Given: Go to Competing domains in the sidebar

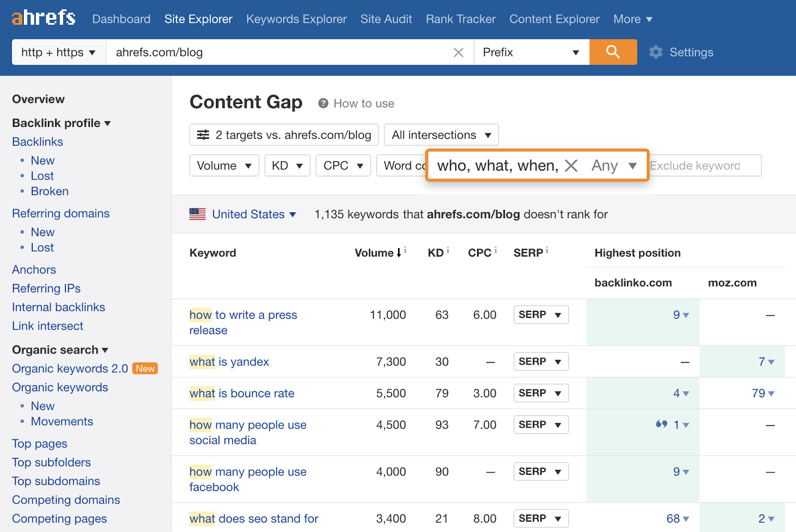Looking at the screenshot, I should [x=65, y=499].
